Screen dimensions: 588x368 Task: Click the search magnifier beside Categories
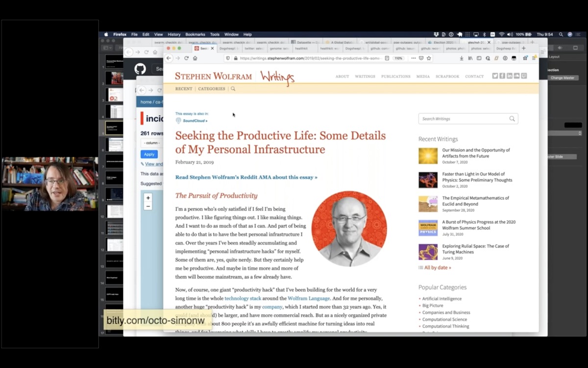point(233,89)
